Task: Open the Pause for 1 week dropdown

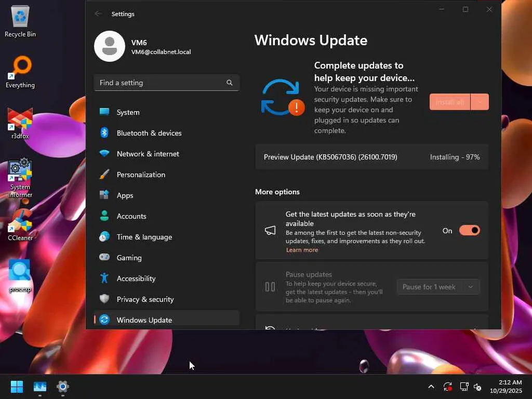Action: click(471, 287)
